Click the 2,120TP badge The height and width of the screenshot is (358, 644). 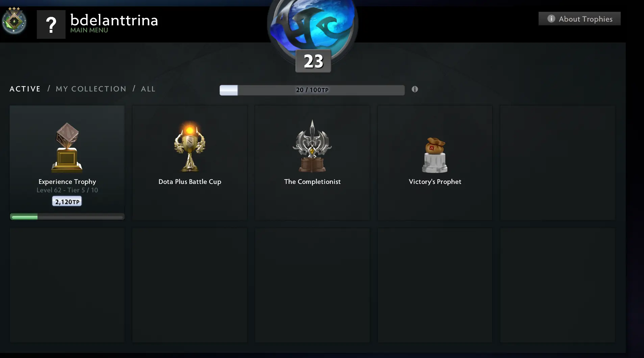pyautogui.click(x=67, y=201)
